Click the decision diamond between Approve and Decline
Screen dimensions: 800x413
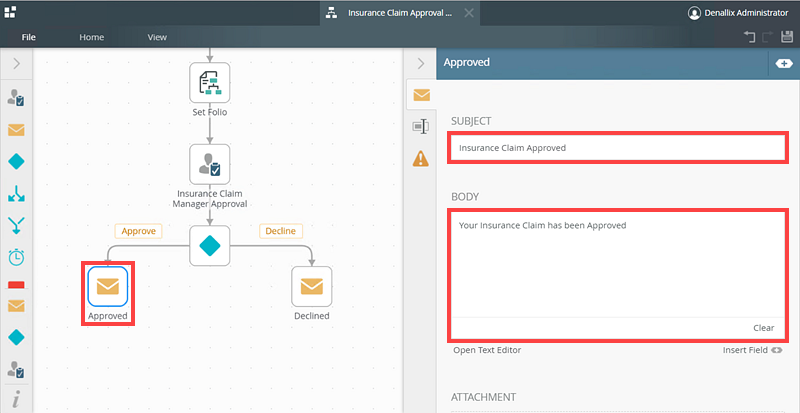(210, 245)
